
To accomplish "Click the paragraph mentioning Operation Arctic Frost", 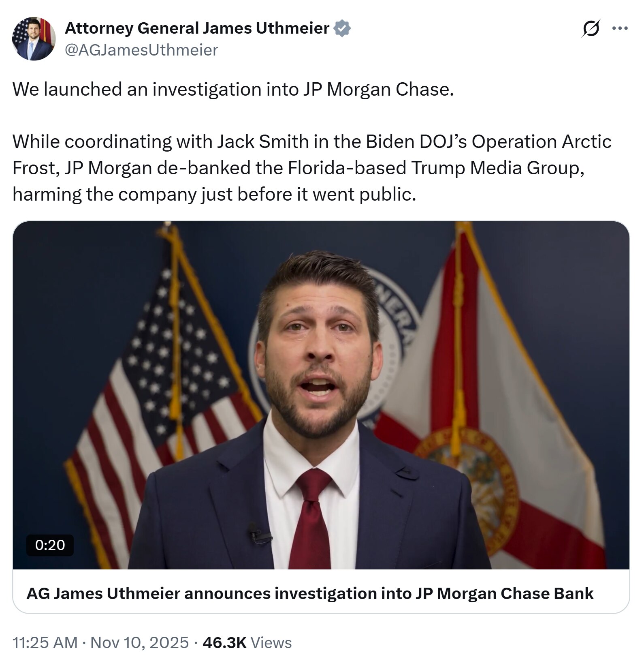I will (x=312, y=167).
